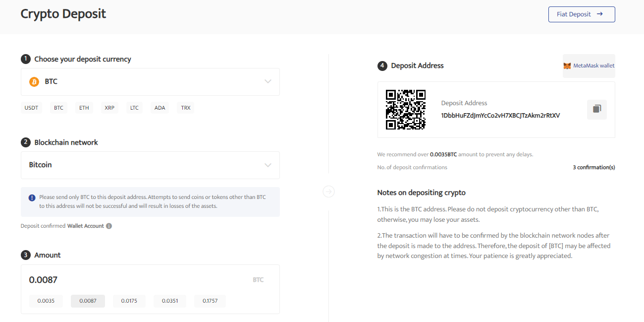Click the 'Notes on depositing crypto' heading
Viewport: 644px width, 322px height.
pyautogui.click(x=422, y=193)
